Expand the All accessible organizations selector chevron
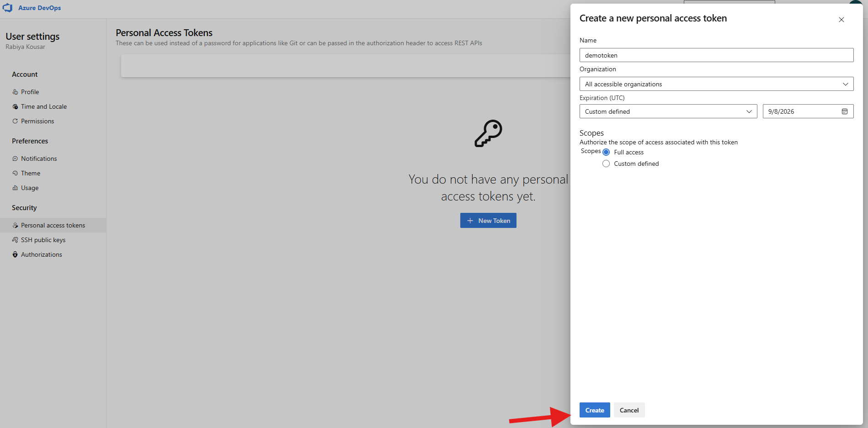 tap(846, 84)
